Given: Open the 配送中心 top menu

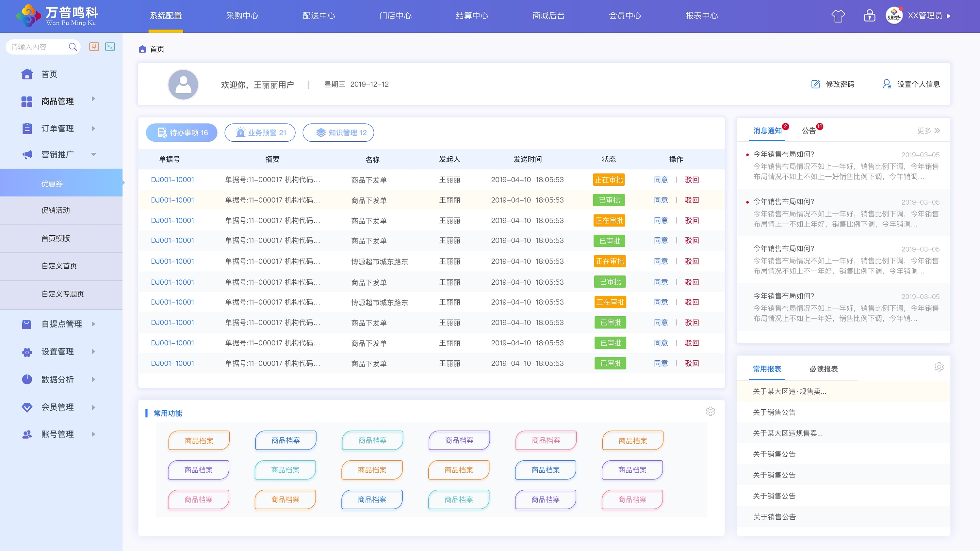Looking at the screenshot, I should click(x=319, y=16).
